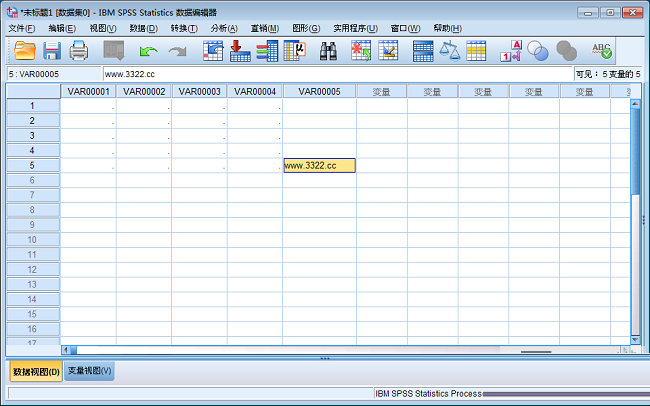
Task: Click row header number 8
Action: pos(31,210)
